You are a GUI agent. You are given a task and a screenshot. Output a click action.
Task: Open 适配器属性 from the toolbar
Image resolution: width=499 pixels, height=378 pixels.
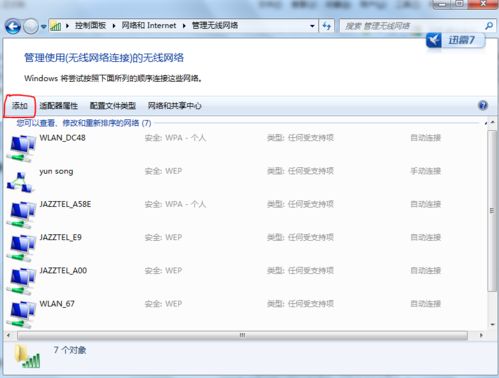coord(59,106)
